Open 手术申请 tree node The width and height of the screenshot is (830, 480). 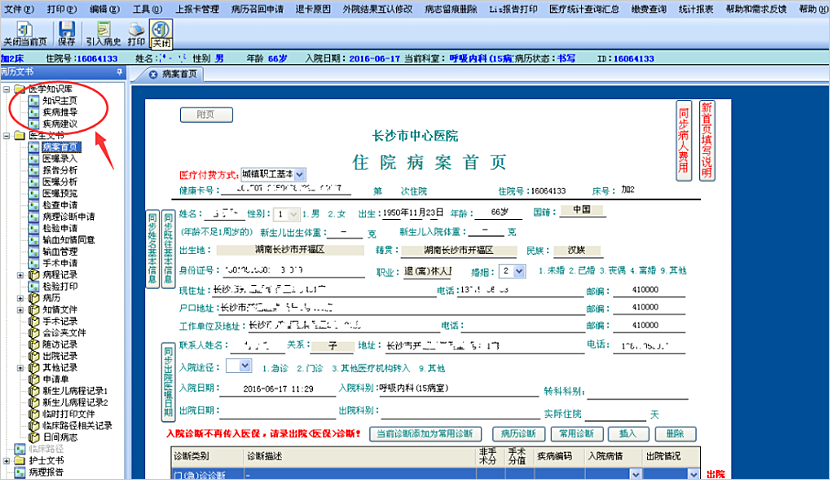[60, 263]
